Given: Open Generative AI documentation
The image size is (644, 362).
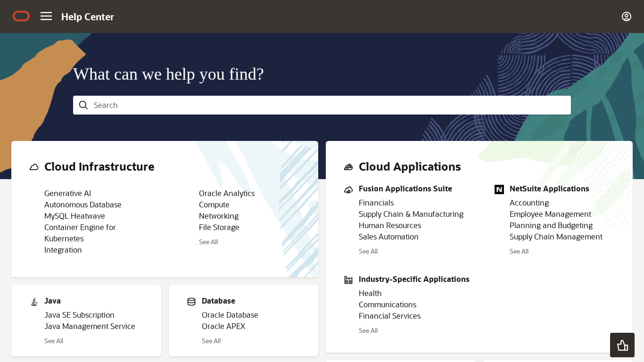Looking at the screenshot, I should tap(68, 193).
